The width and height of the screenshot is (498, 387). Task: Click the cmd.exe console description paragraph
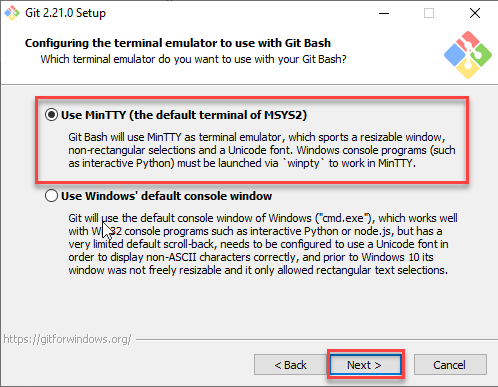pos(263,244)
